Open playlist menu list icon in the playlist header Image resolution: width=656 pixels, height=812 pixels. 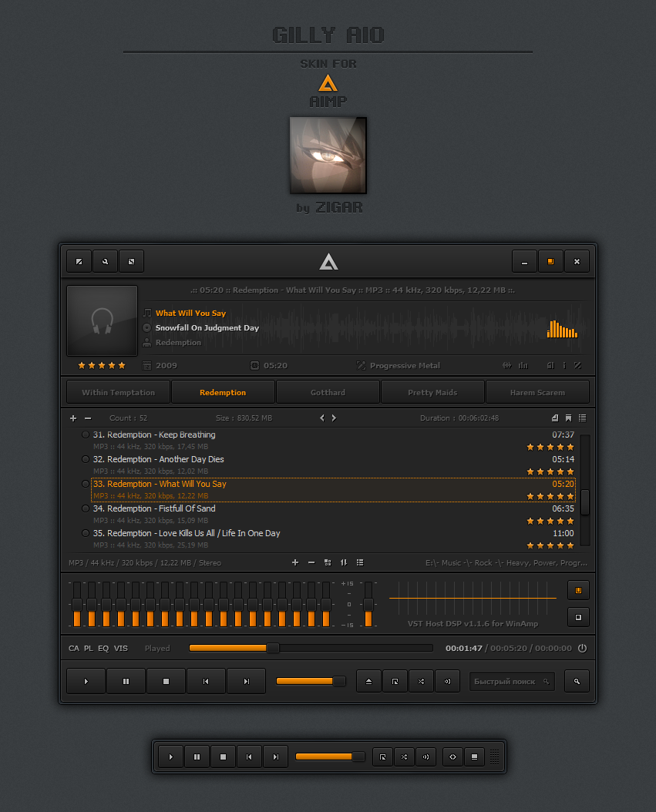pyautogui.click(x=583, y=418)
